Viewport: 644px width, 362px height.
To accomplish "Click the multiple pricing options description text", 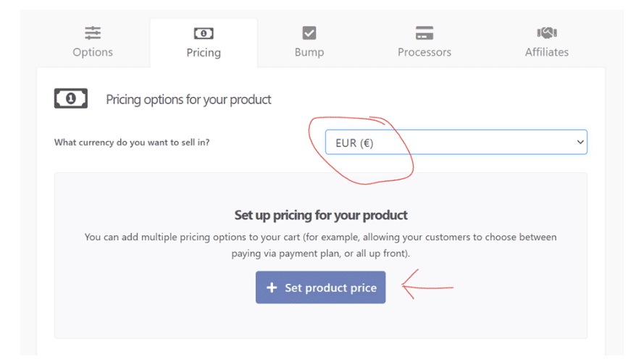I will [321, 245].
